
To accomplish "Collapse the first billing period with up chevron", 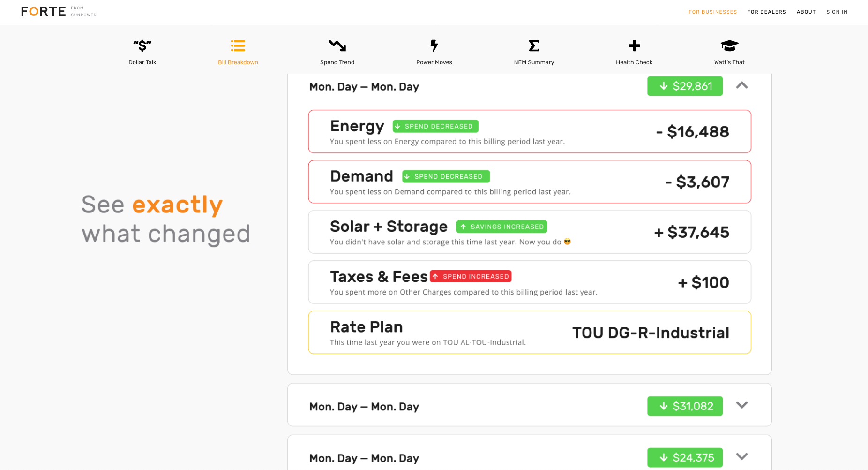I will (x=742, y=85).
